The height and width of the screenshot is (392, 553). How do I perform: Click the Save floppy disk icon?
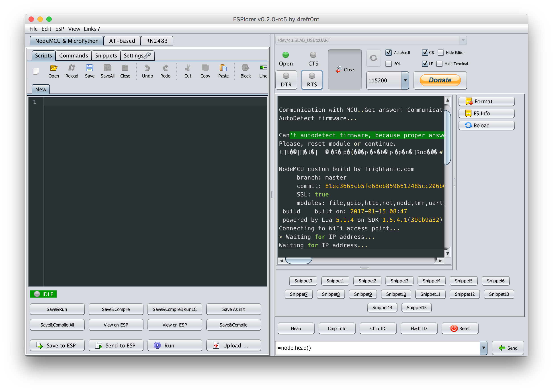point(90,68)
